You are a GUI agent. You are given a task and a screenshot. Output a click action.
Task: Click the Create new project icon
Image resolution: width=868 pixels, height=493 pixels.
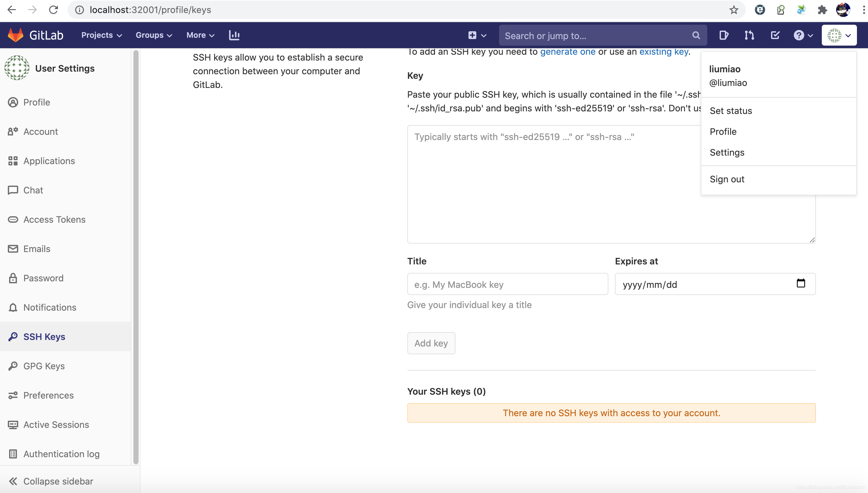pos(472,35)
